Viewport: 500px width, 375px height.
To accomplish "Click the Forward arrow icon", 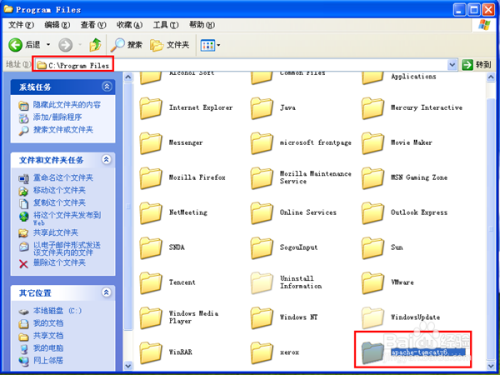I will (x=66, y=45).
